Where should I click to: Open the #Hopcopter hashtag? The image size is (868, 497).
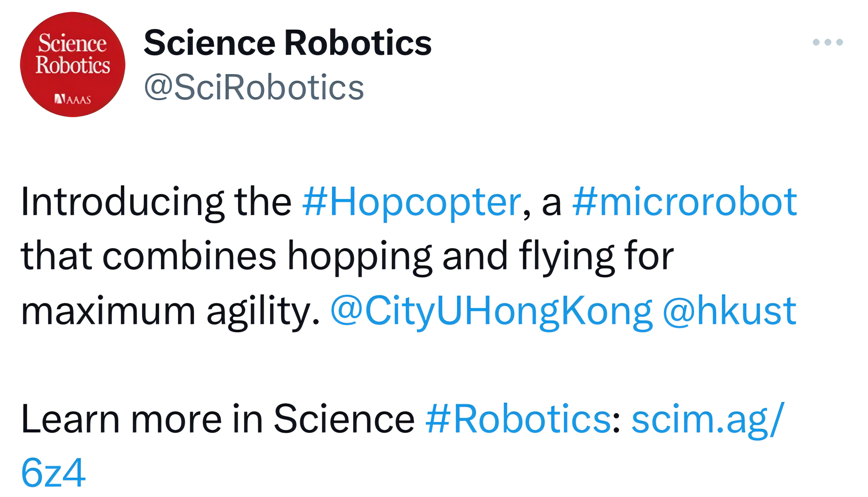tap(412, 202)
